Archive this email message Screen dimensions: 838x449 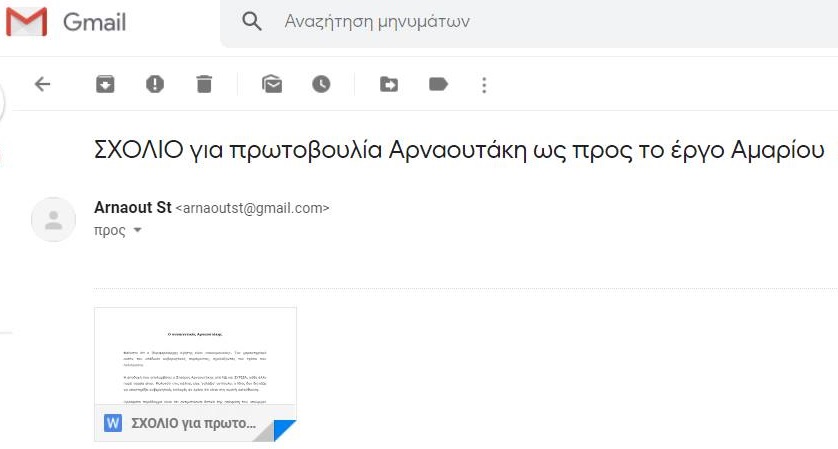tap(105, 85)
